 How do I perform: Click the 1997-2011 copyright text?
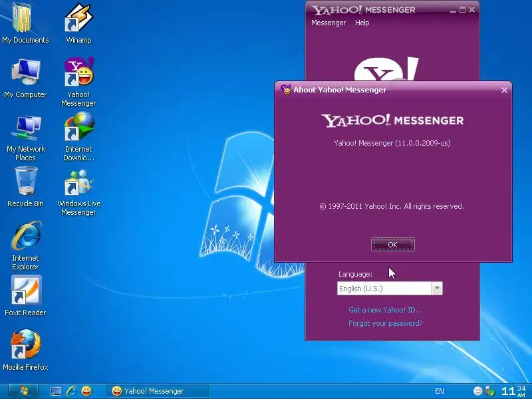(392, 206)
